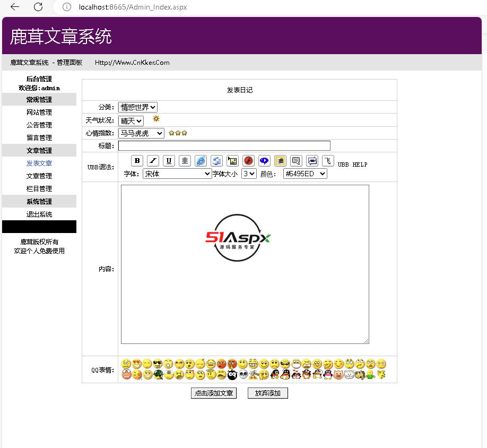487x448 pixels.
Task: Focus the browser address bar URL
Action: point(133,7)
